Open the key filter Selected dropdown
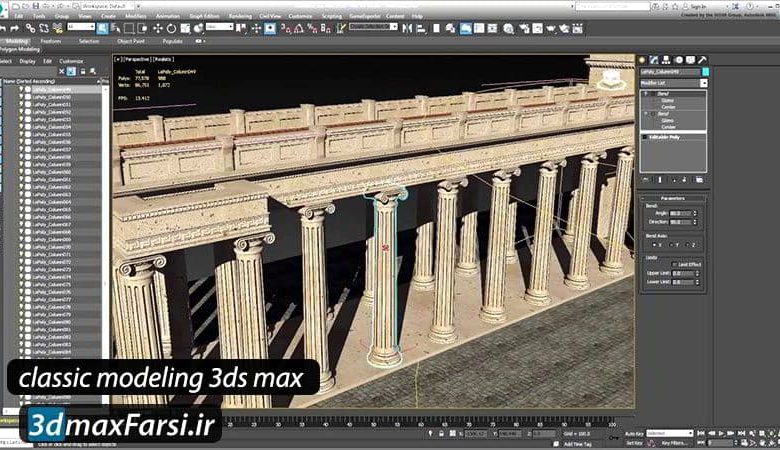This screenshot has height=450, width=780. tap(670, 434)
